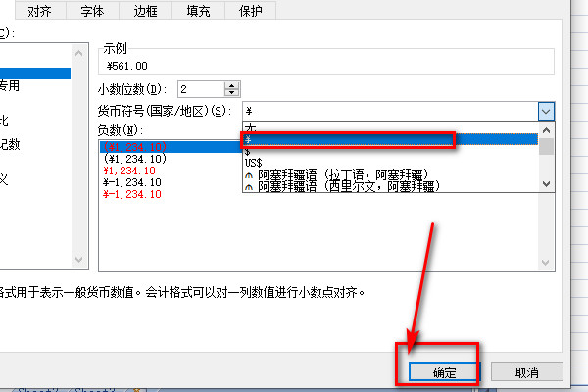
Task: Decrease decimal places with the down spinner
Action: [x=231, y=93]
